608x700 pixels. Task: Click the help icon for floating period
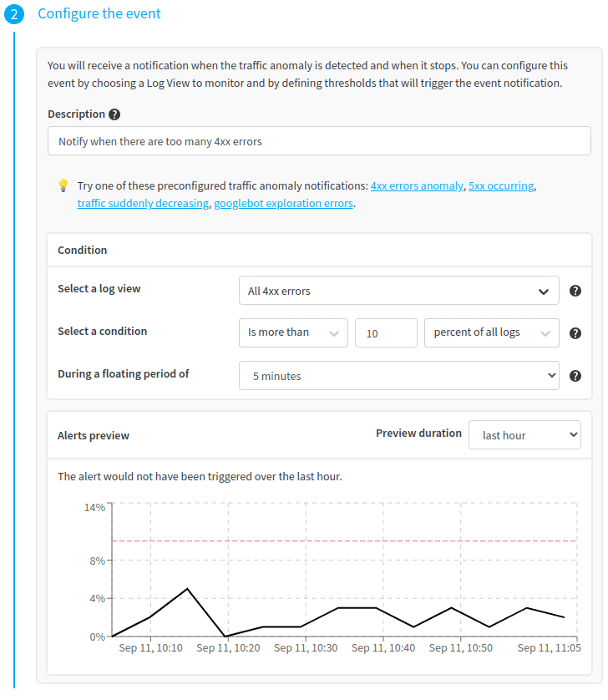575,376
